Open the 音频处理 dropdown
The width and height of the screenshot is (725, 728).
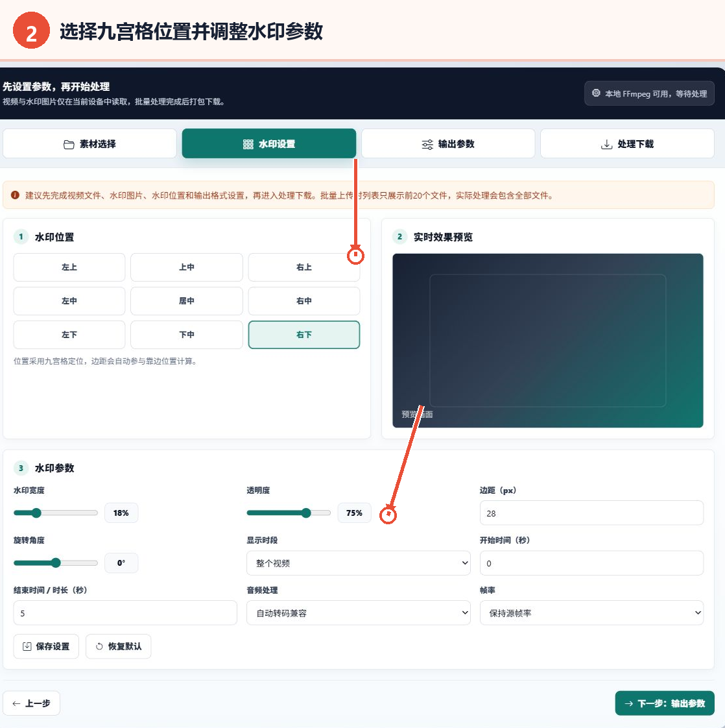359,613
